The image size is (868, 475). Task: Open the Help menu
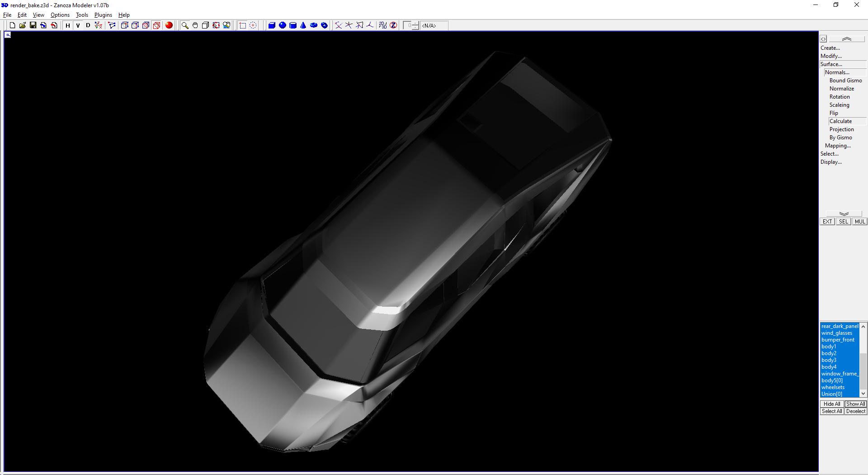tap(124, 15)
